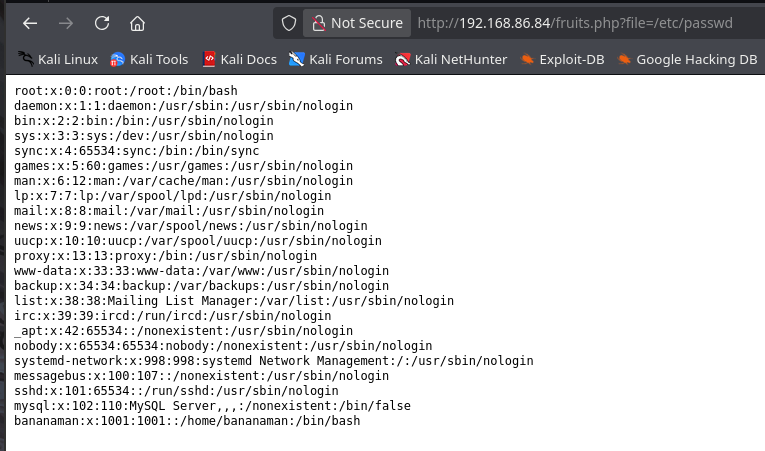The height and width of the screenshot is (451, 765).
Task: Open the Kali Docs bookmark
Action: point(240,60)
